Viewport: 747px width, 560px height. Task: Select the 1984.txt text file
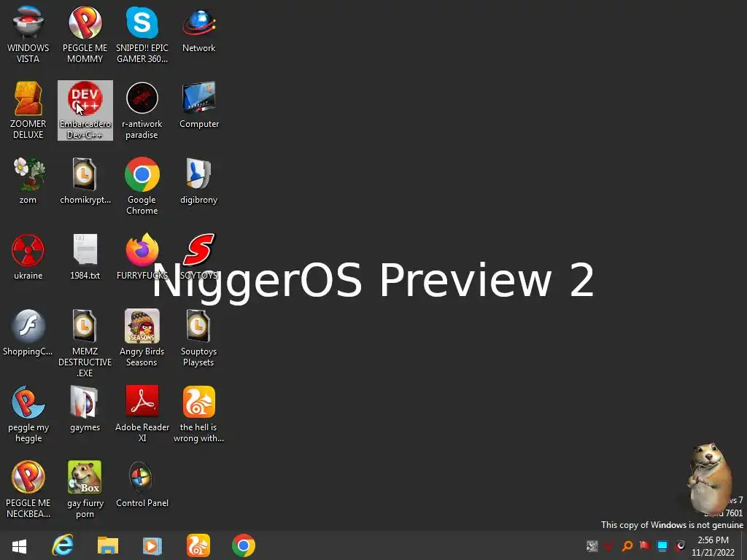point(85,257)
